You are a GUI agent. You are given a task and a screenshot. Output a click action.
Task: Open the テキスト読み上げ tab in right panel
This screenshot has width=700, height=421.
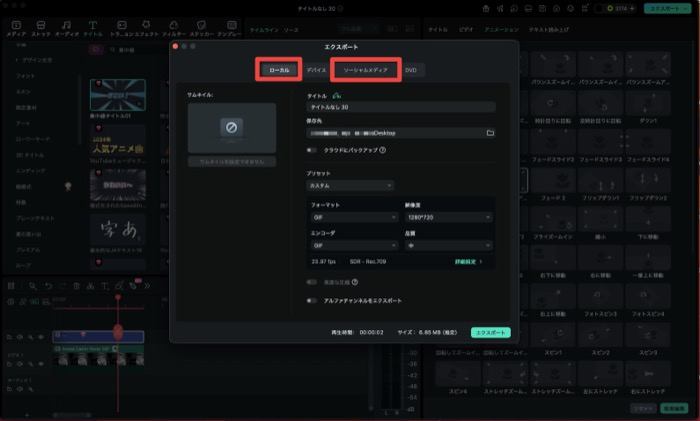(549, 29)
